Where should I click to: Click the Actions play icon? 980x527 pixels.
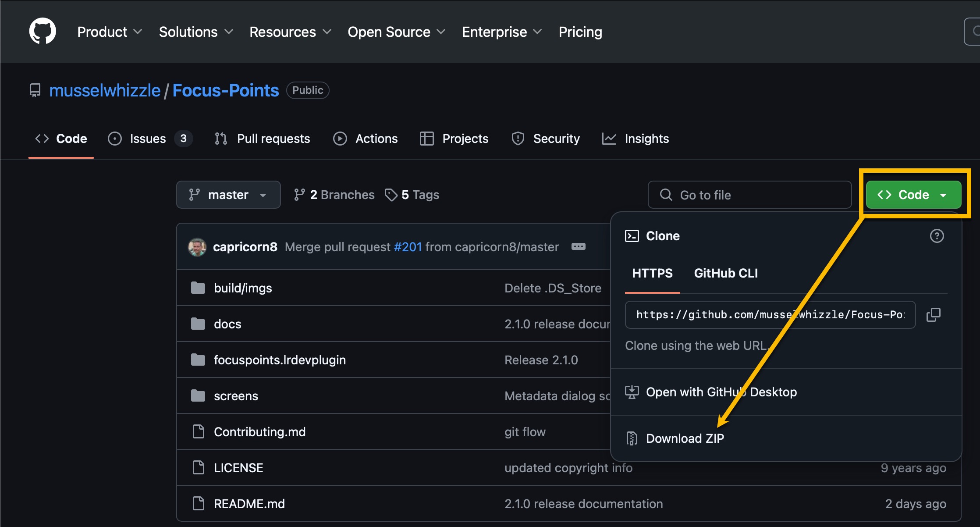point(340,139)
